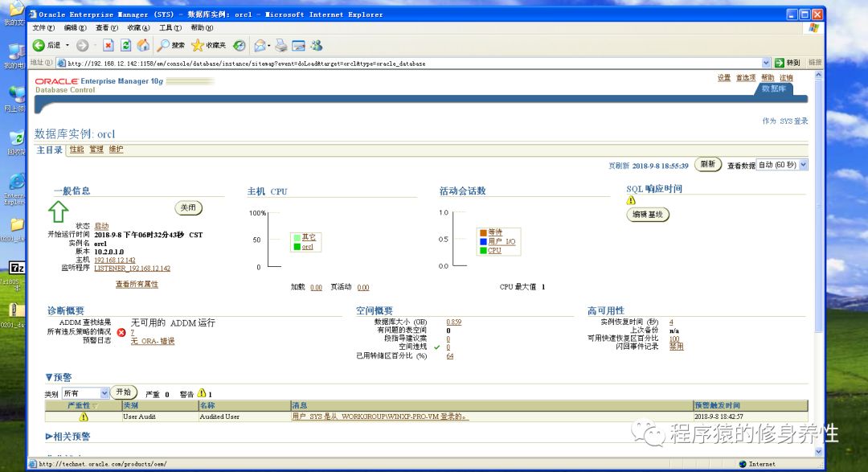Open the IE History icon
Screen dimensions: 868x472
tap(240, 45)
